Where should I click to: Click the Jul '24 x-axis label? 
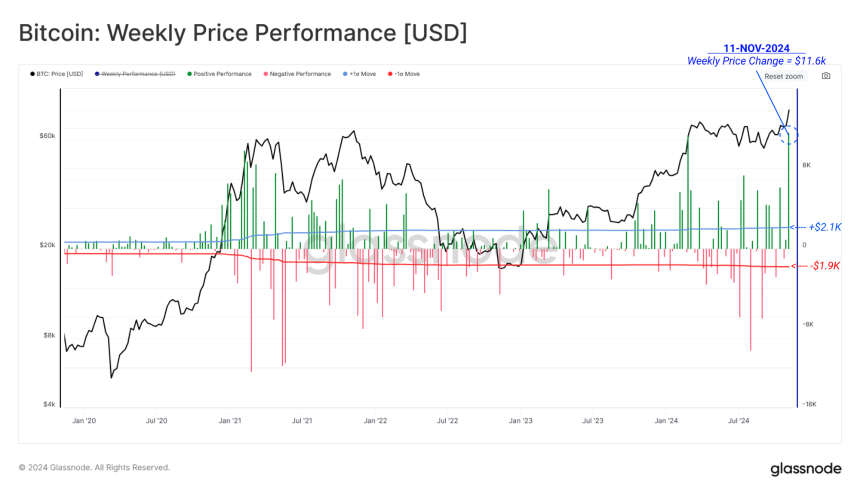pos(738,420)
